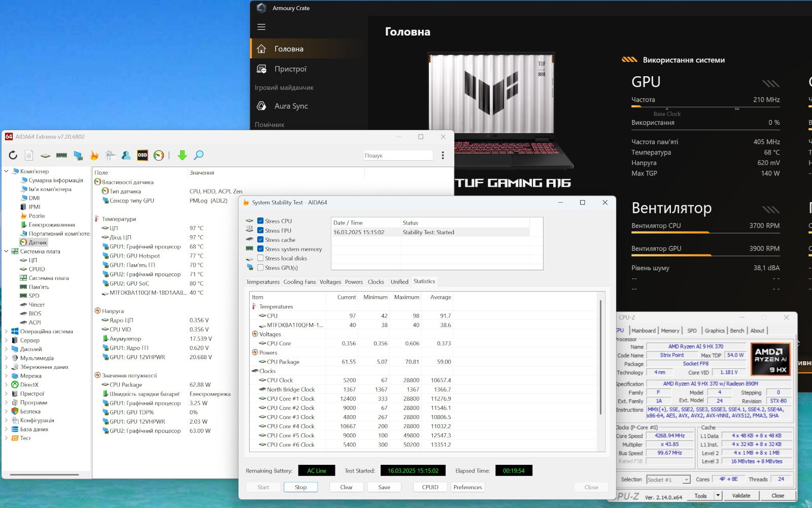812x508 pixels.
Task: Click the Validate button in CPU-Z
Action: tap(741, 496)
